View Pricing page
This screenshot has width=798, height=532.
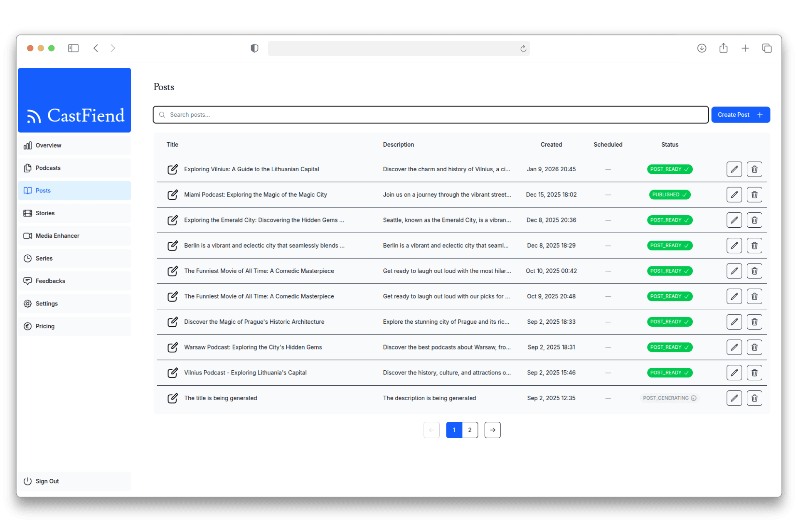tap(74, 326)
